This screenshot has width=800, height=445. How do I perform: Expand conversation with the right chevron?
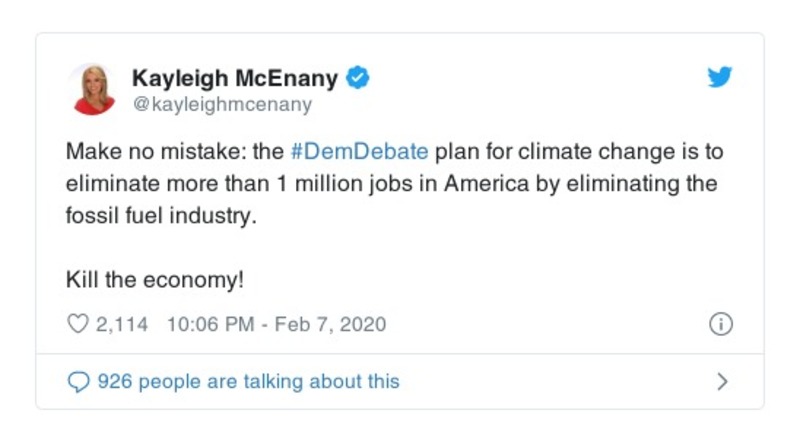[x=722, y=381]
